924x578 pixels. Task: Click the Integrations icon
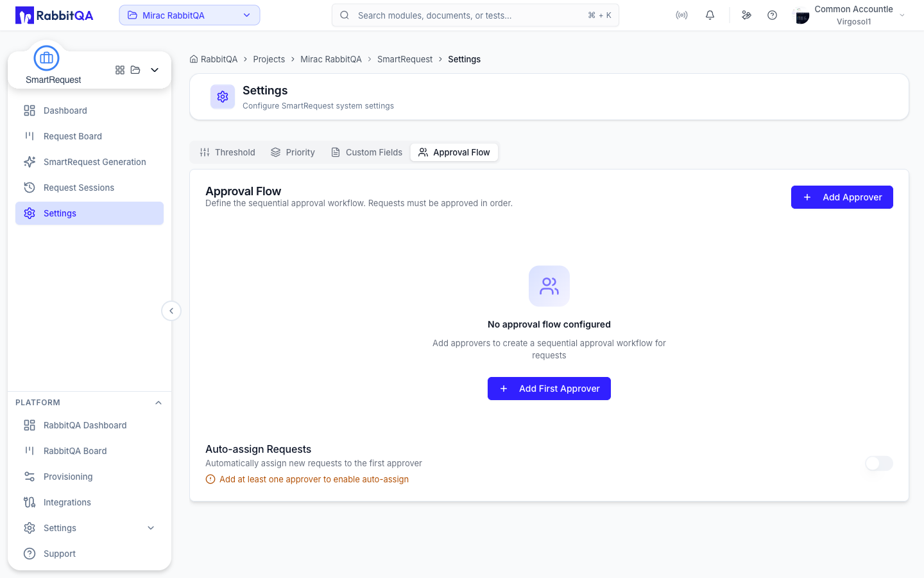(30, 502)
